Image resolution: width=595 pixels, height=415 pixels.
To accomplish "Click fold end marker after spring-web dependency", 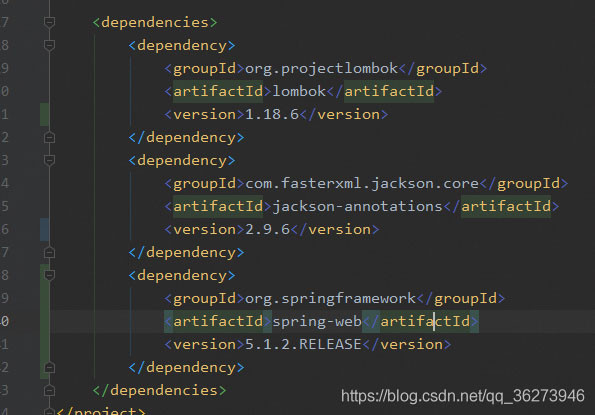I will pyautogui.click(x=49, y=367).
